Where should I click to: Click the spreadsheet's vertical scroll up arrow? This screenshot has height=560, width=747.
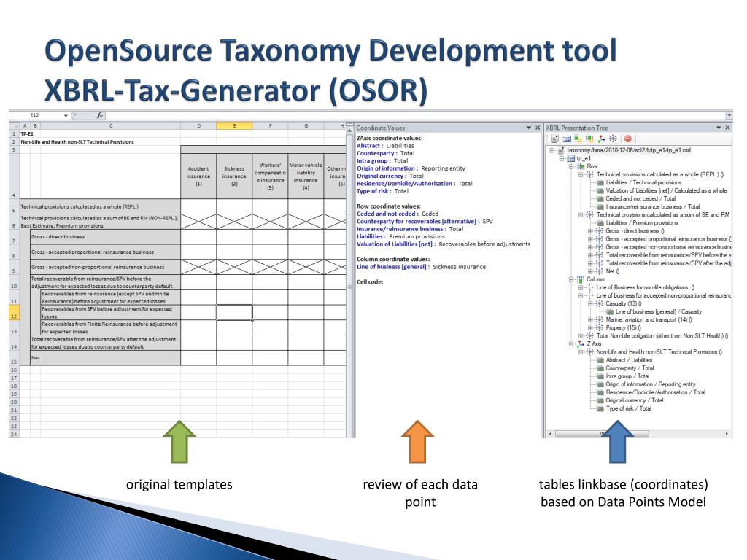point(349,130)
